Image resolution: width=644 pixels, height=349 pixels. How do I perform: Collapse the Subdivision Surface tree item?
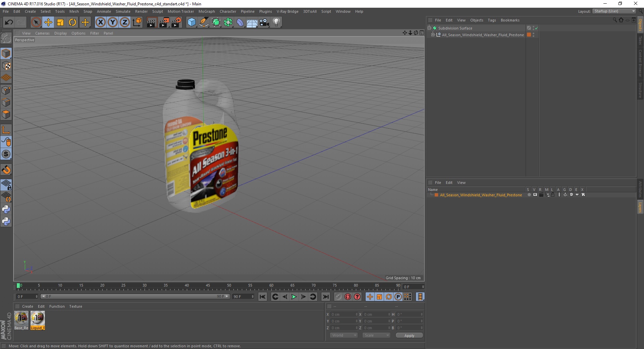pos(429,28)
